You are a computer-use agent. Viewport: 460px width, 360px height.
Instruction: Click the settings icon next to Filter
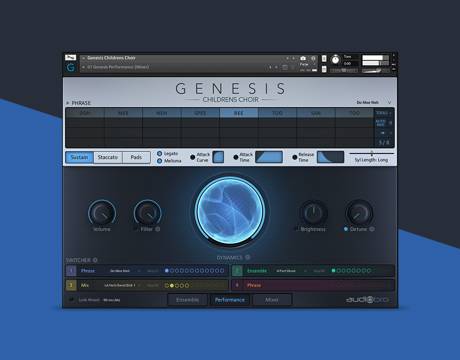[x=158, y=229]
